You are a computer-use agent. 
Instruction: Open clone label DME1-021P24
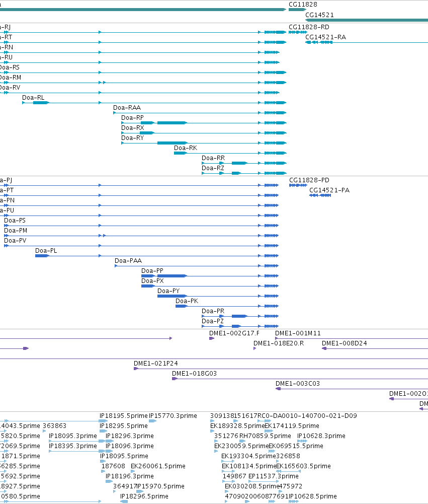156,364
